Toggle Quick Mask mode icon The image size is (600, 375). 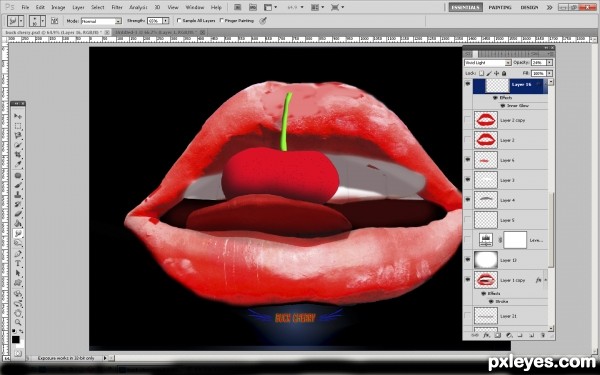point(18,354)
